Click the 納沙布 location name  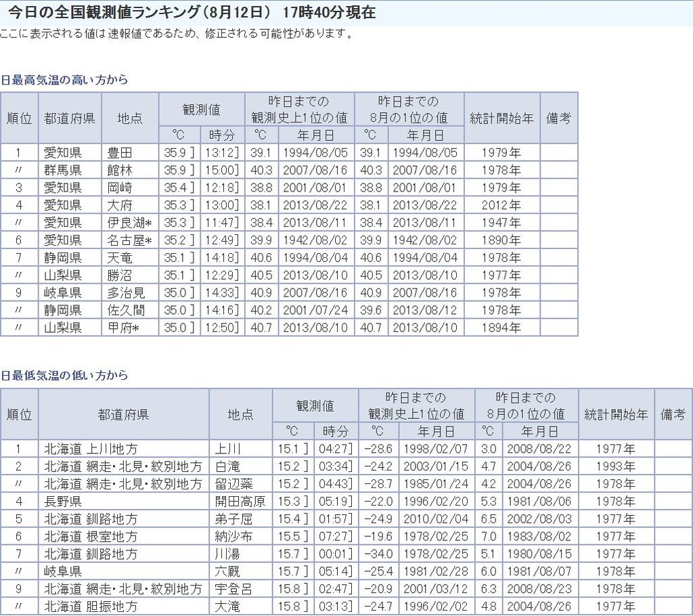pyautogui.click(x=233, y=537)
